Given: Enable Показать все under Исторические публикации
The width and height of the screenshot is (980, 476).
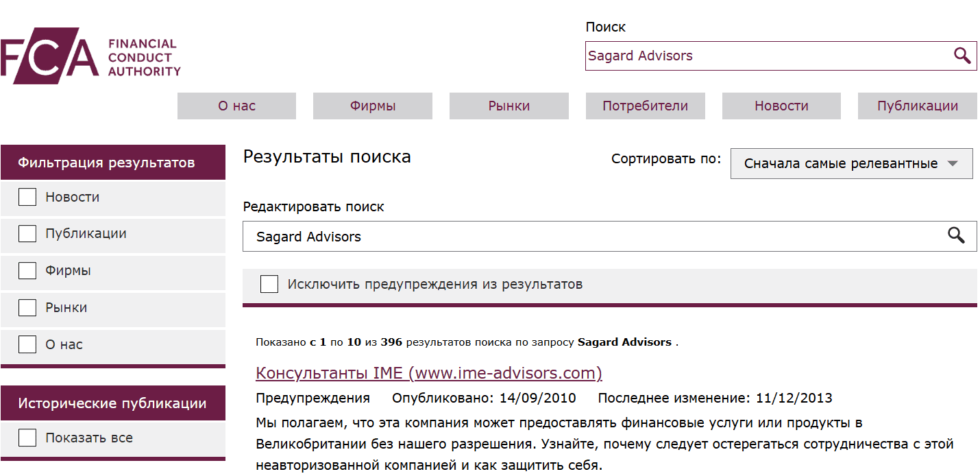Looking at the screenshot, I should coord(27,437).
